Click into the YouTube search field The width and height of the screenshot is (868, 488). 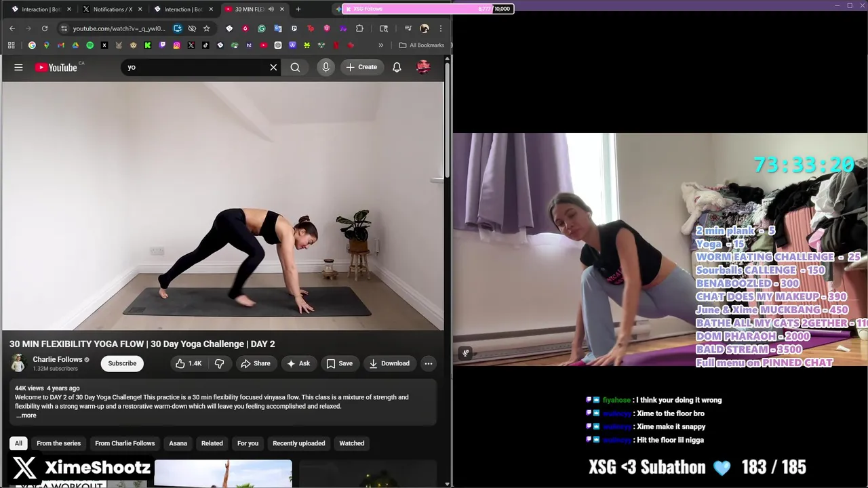(197, 67)
